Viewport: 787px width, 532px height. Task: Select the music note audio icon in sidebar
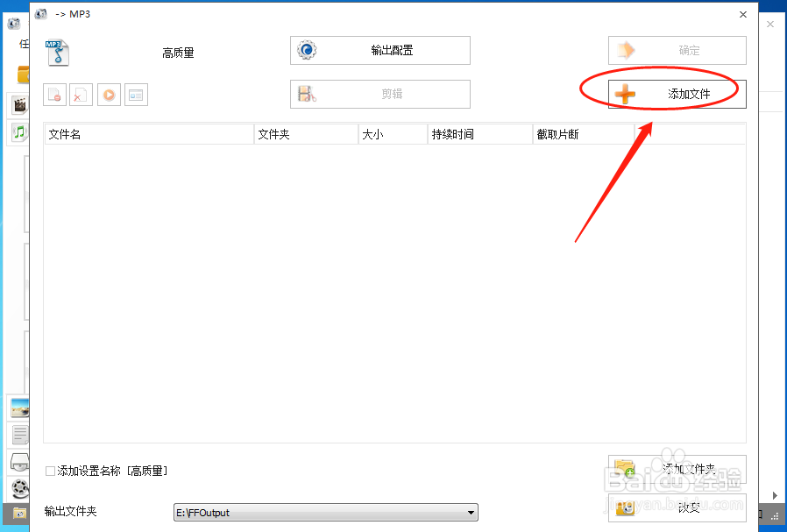tap(19, 133)
